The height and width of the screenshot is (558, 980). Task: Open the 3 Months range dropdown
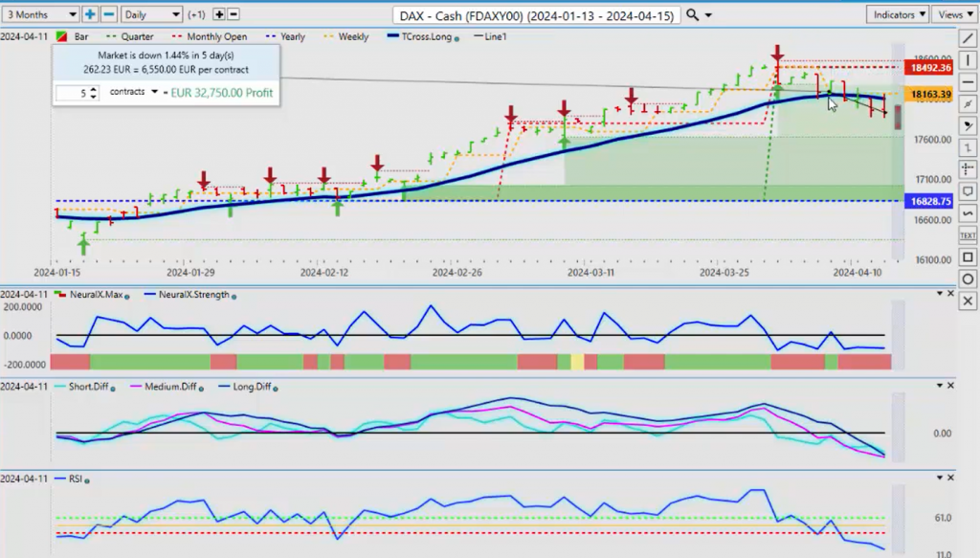pyautogui.click(x=40, y=14)
